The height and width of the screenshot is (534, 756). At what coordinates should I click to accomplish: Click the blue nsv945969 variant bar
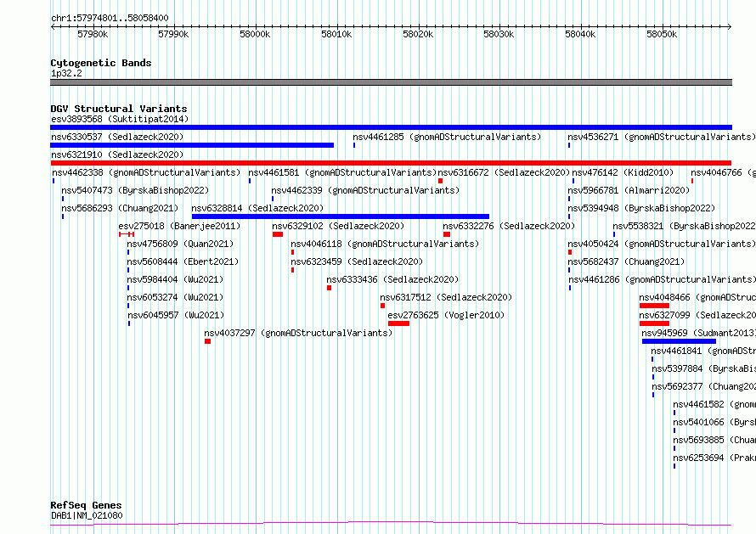point(679,341)
